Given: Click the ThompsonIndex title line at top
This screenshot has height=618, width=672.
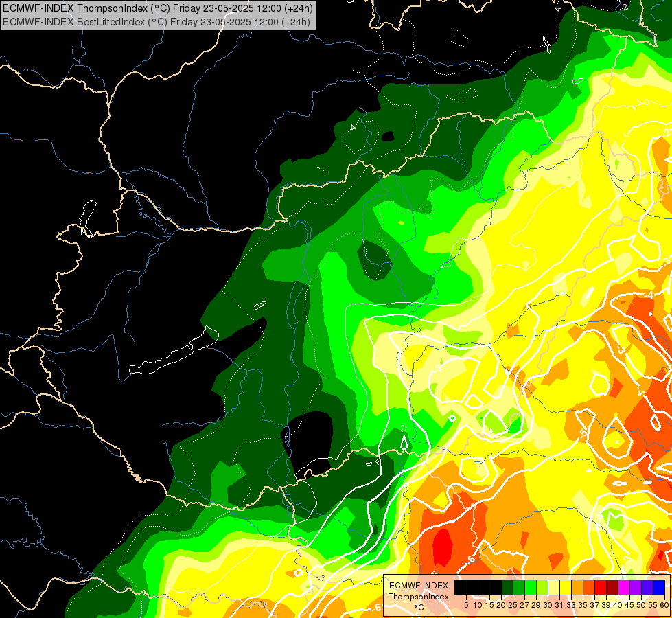Looking at the screenshot, I should 158,8.
